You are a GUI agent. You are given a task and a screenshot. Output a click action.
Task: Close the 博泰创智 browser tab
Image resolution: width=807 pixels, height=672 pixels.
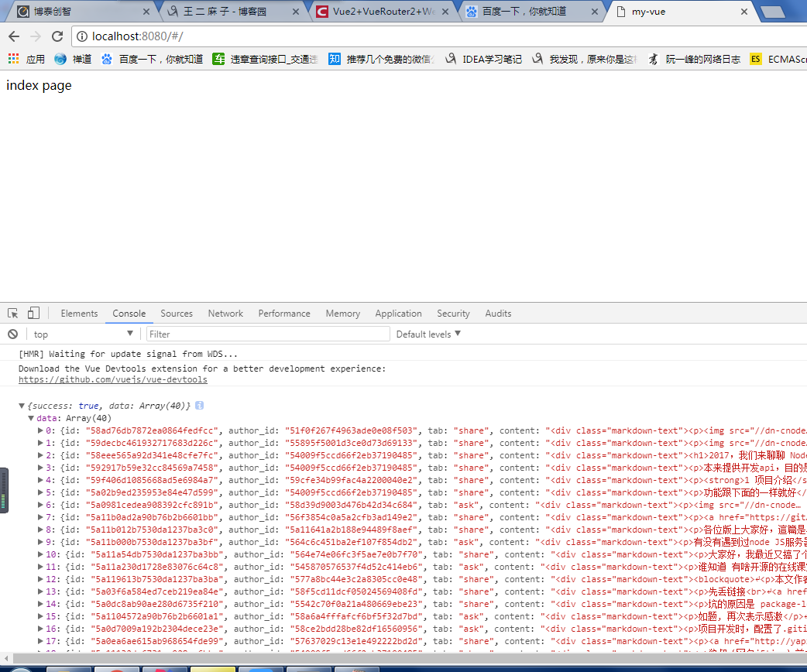pos(146,12)
